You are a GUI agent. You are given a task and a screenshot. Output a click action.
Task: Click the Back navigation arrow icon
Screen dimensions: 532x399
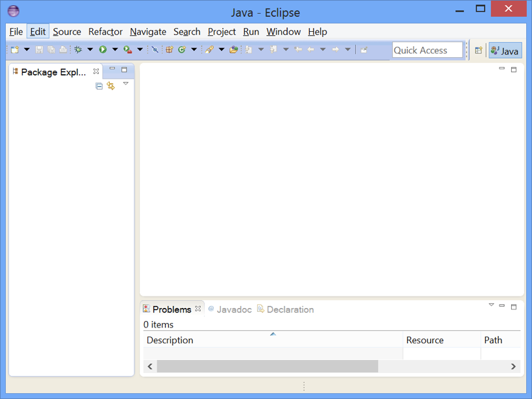click(310, 50)
